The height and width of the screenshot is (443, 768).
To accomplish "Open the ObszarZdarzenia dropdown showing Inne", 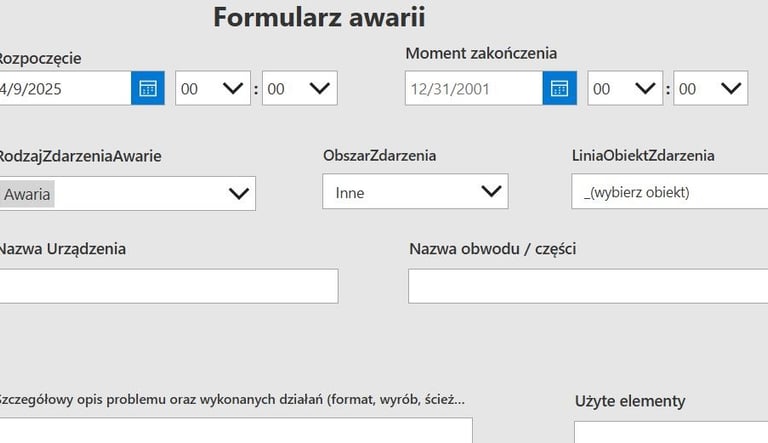I will [x=415, y=191].
